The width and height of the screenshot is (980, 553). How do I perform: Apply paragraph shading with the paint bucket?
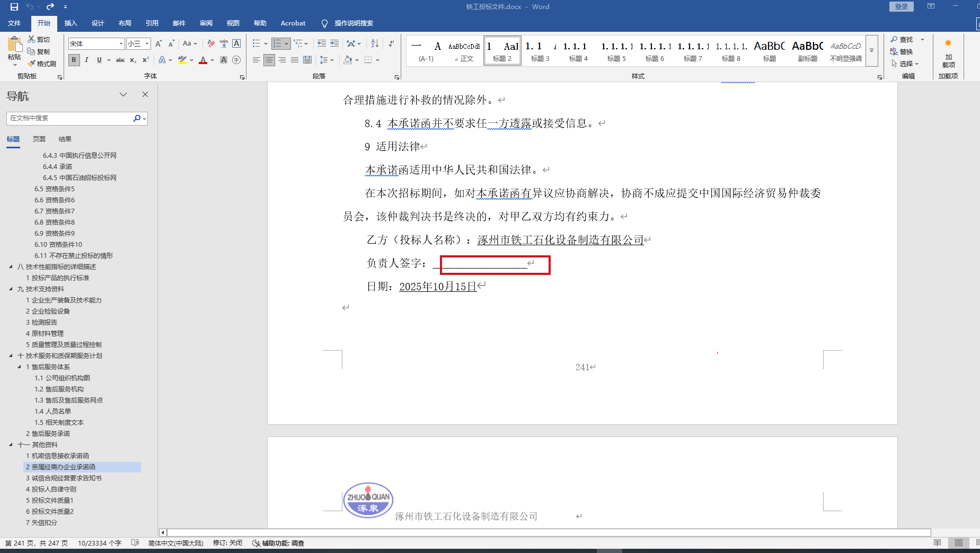click(348, 60)
